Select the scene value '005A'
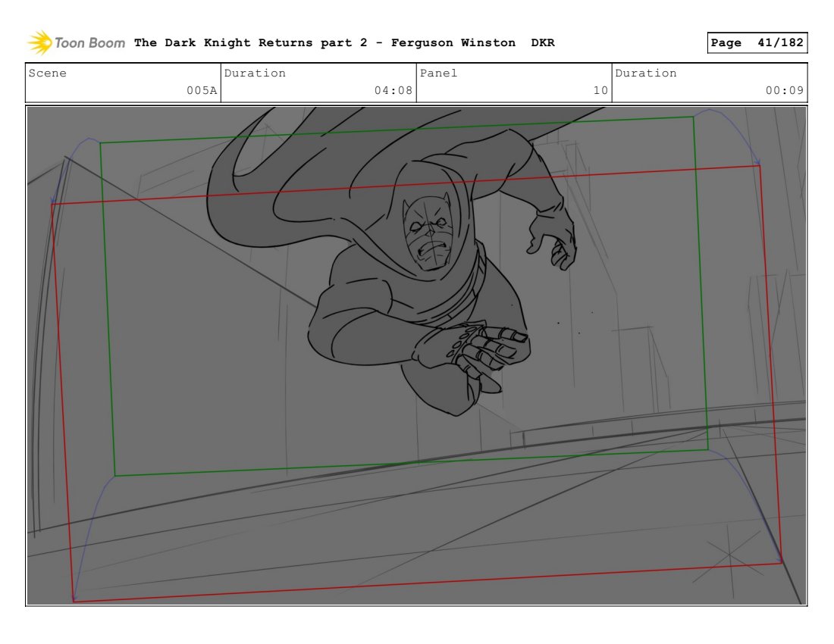 [202, 90]
